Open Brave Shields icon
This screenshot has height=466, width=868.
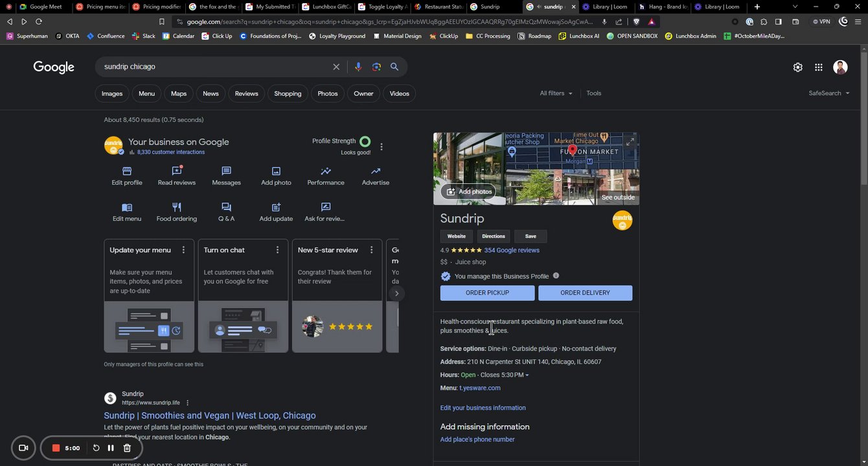636,21
